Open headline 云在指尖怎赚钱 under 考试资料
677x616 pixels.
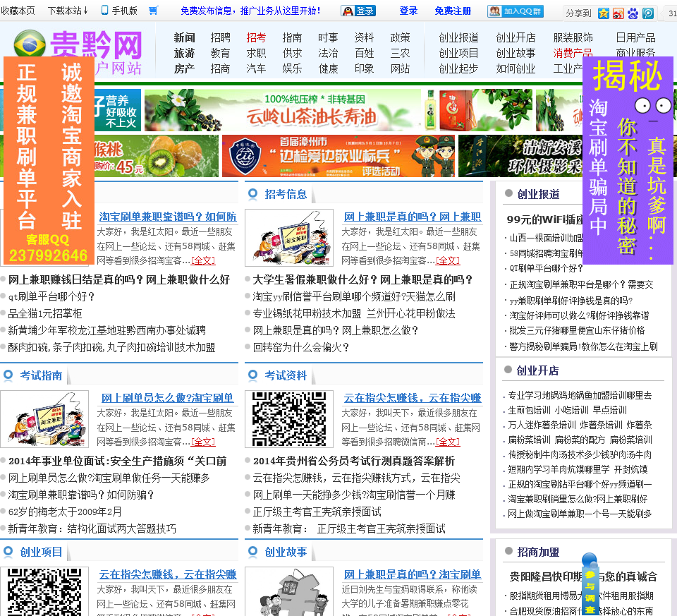click(x=413, y=398)
